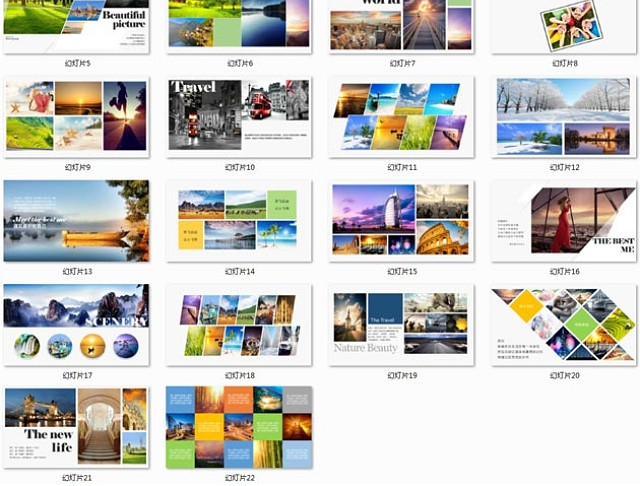Click the label 幻灯片9
Screen dimensions: 640x486
coord(78,167)
